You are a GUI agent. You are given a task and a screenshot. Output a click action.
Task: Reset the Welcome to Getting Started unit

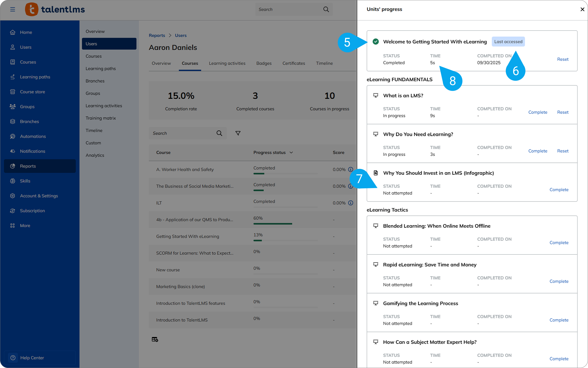563,59
